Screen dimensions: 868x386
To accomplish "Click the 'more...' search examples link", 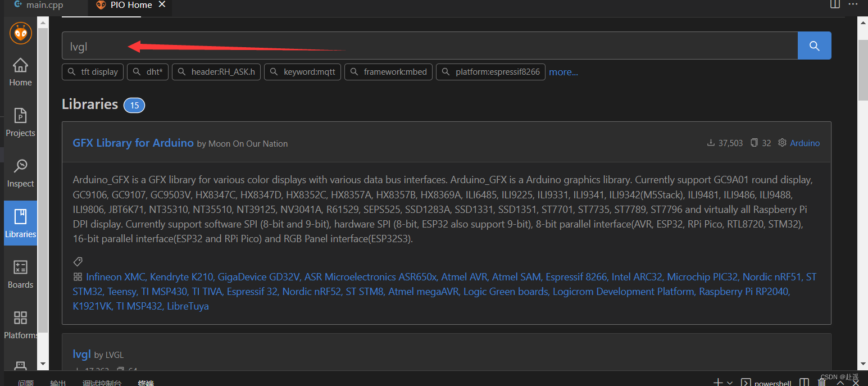I will pos(563,72).
